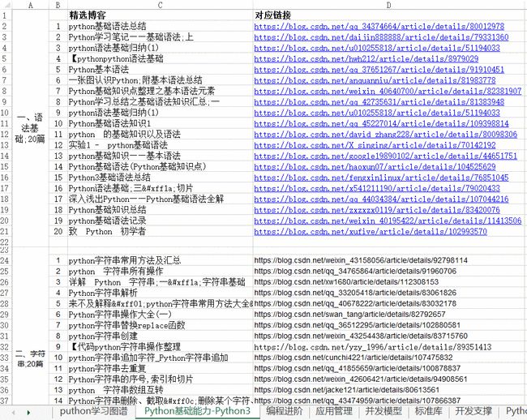
Task: Open the 并发模型 sheet tab
Action: tap(382, 412)
